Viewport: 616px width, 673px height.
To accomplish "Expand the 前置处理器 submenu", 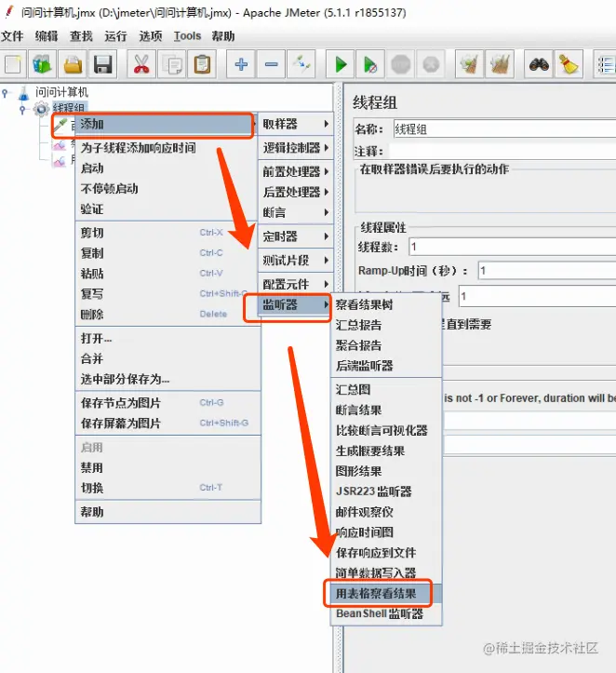I will point(296,171).
